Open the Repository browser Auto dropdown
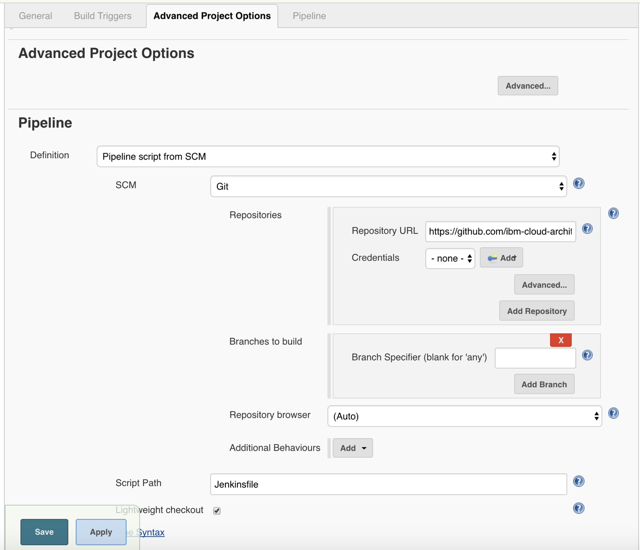Viewport: 640px width, 550px height. click(x=464, y=416)
